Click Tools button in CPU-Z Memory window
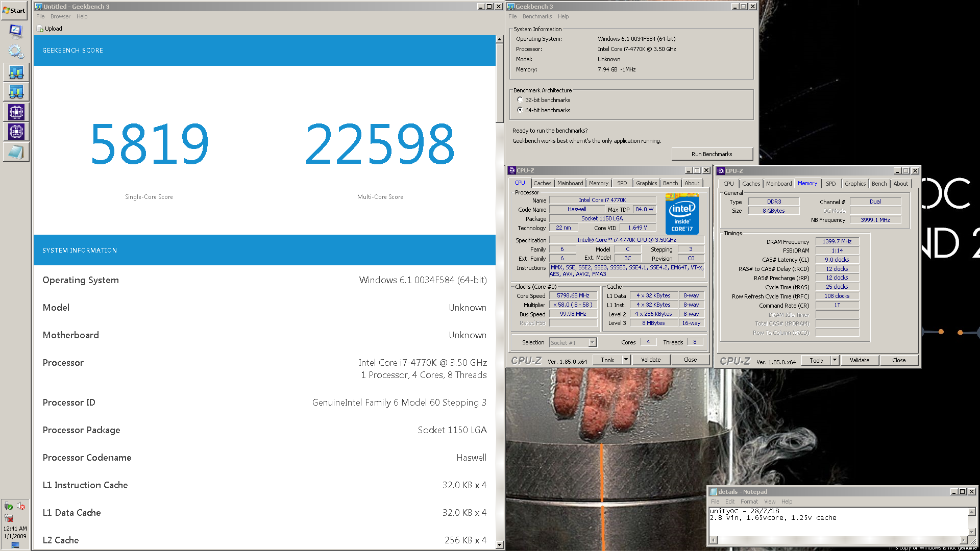Image resolution: width=980 pixels, height=551 pixels. pyautogui.click(x=816, y=360)
